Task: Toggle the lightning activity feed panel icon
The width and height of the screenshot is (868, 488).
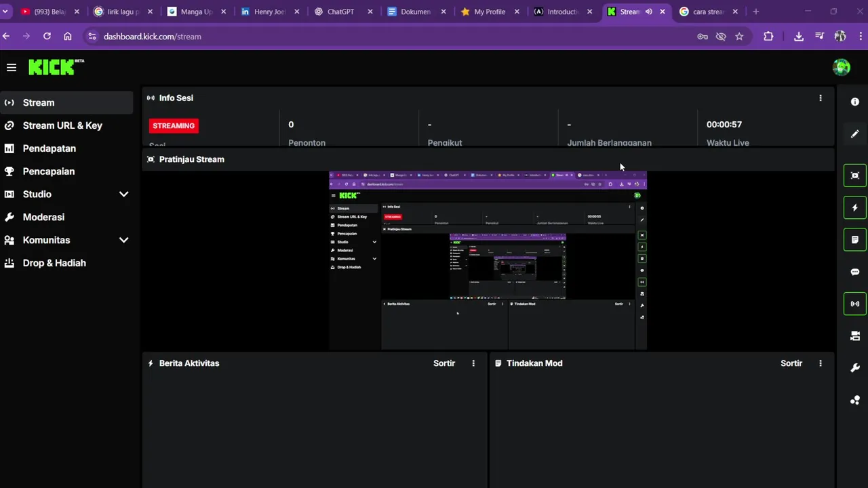Action: pyautogui.click(x=855, y=207)
